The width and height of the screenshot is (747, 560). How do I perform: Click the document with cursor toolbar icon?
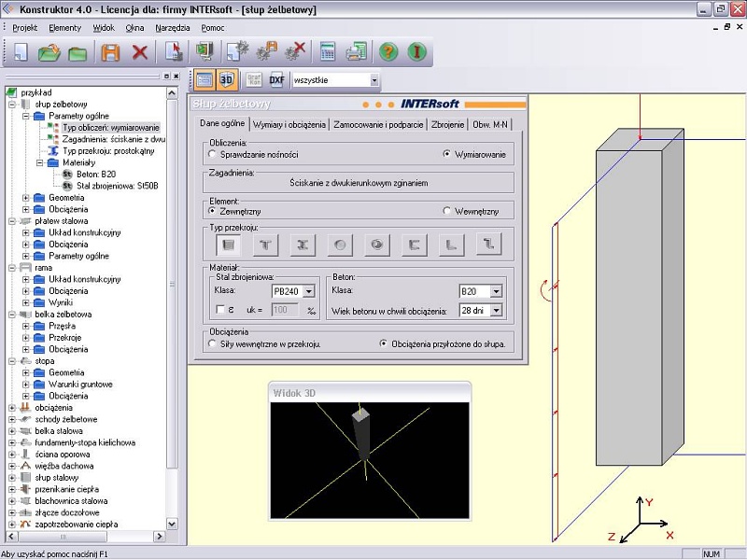click(x=174, y=51)
